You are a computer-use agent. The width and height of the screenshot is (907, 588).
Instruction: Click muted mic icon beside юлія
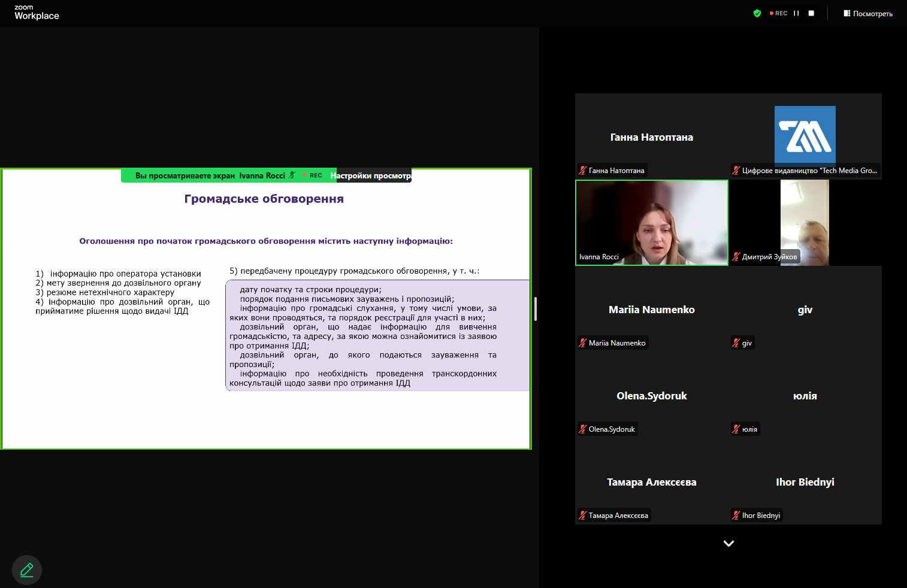point(736,429)
